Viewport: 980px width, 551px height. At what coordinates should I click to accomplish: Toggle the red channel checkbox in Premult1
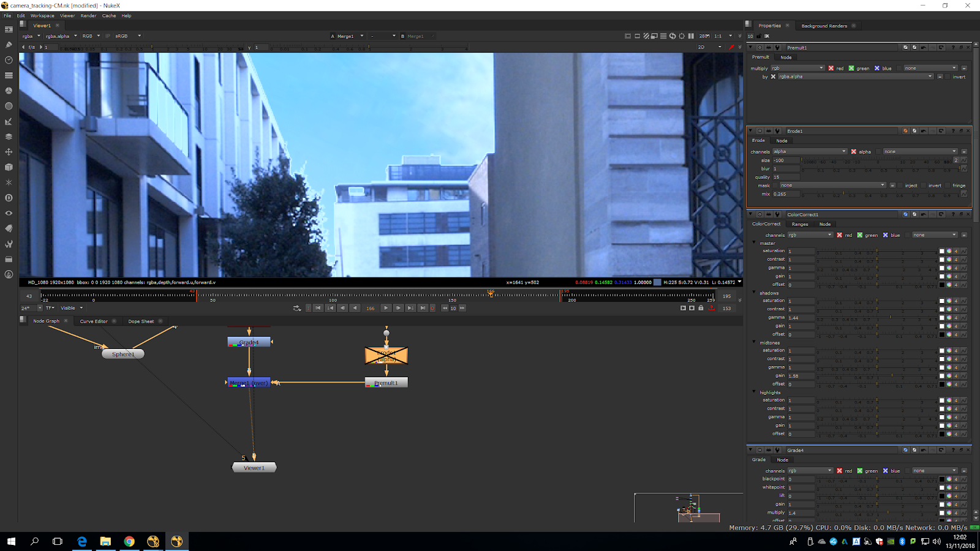pos(831,68)
